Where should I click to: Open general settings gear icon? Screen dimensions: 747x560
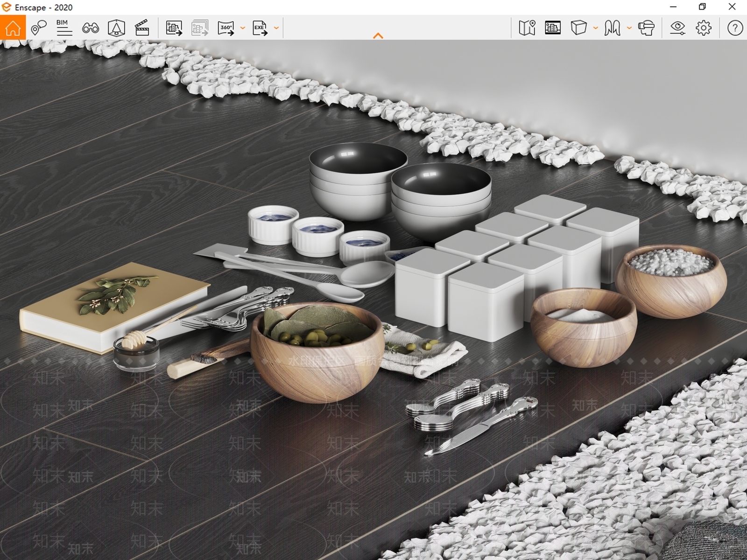coord(704,28)
